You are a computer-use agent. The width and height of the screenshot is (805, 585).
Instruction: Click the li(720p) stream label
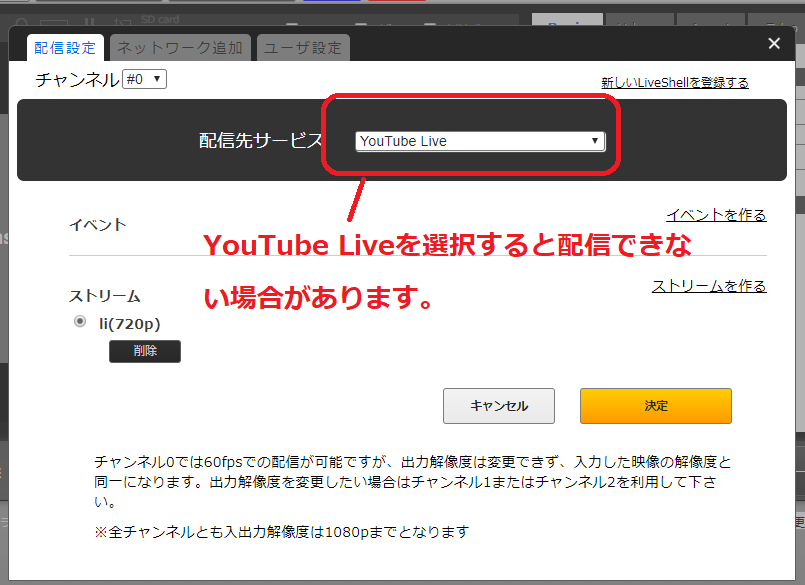click(x=129, y=324)
